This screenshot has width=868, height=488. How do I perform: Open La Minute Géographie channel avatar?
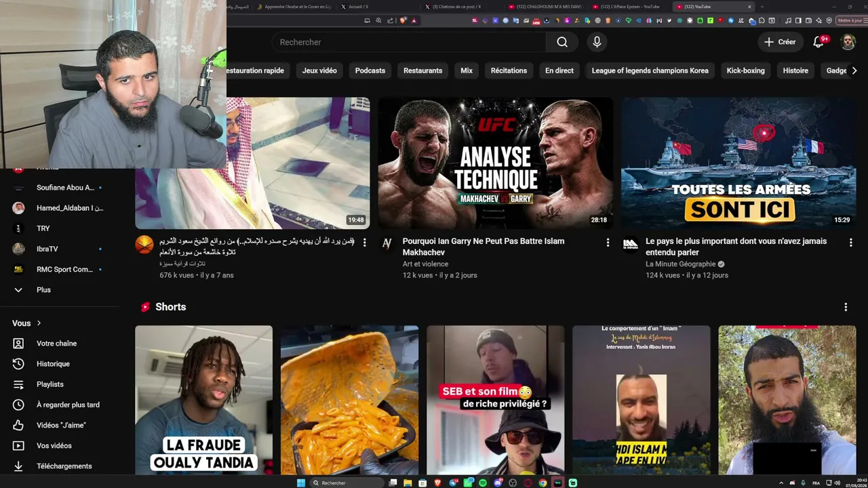click(x=631, y=244)
